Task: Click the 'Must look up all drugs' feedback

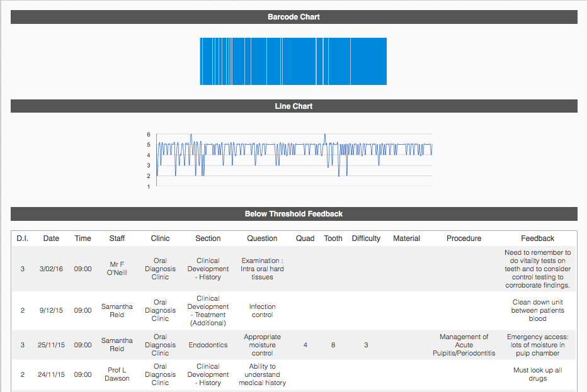Action: tap(538, 374)
